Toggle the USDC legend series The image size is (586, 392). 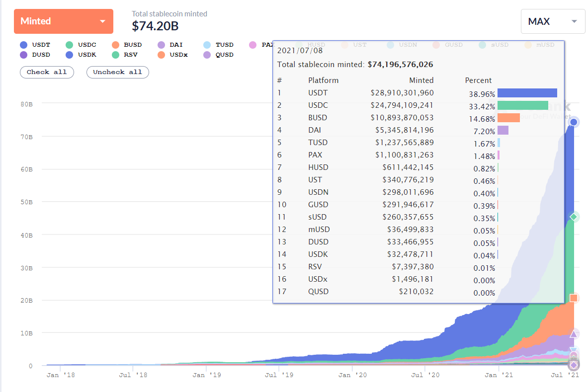pyautogui.click(x=81, y=45)
